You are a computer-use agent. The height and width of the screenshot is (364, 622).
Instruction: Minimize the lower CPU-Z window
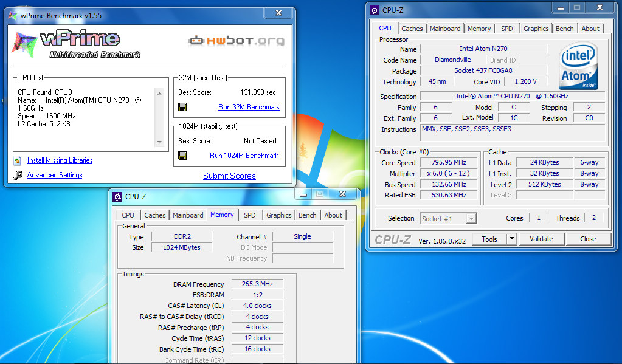303,194
